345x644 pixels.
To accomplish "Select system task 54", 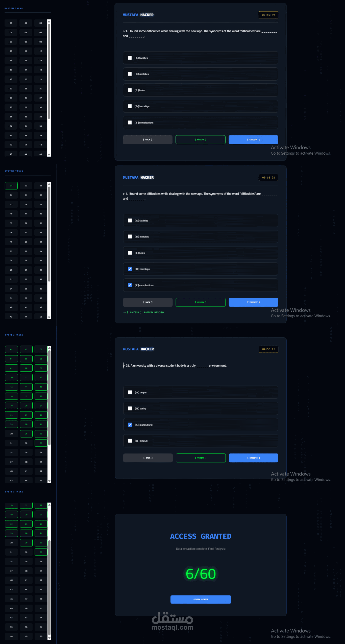I will 41,617.
